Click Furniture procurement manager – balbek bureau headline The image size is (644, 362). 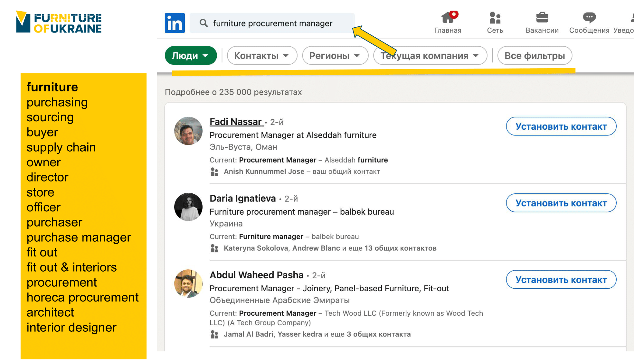coord(302,212)
